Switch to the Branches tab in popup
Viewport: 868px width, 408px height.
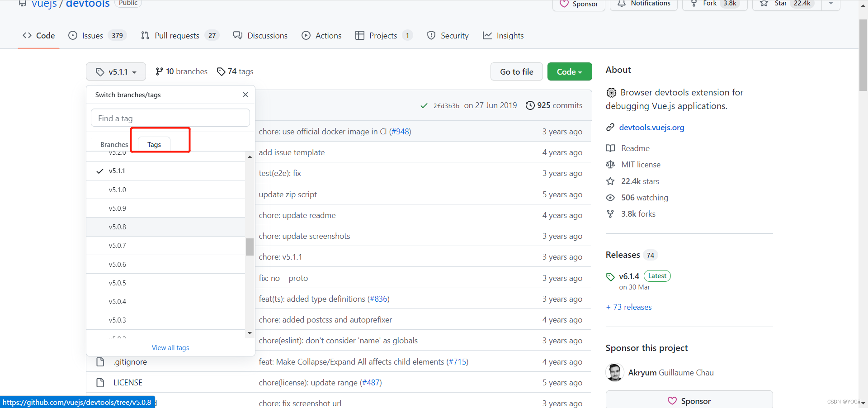point(114,144)
